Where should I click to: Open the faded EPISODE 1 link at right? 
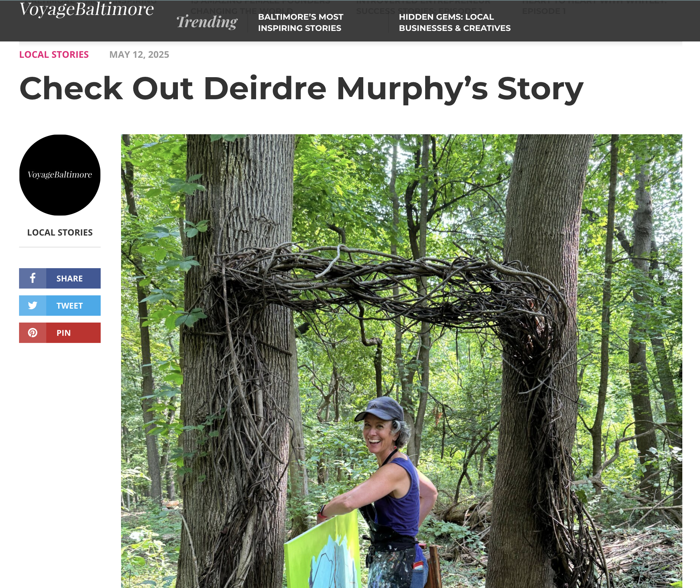coord(544,11)
